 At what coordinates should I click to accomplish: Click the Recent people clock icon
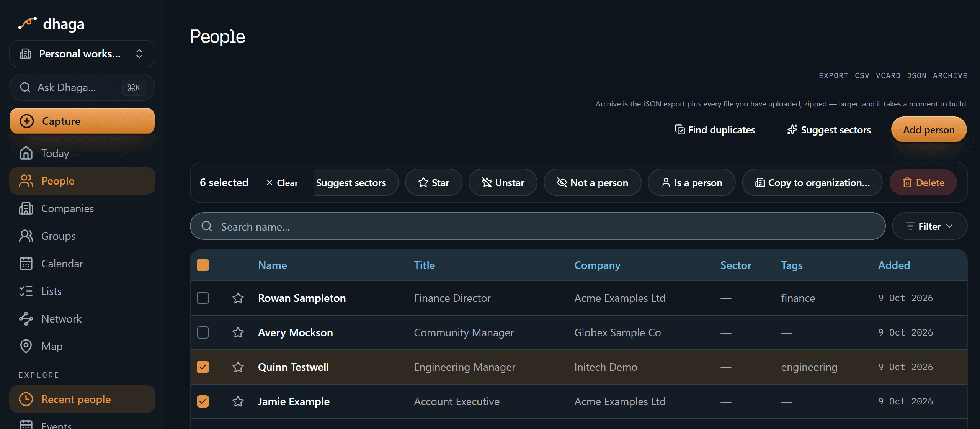point(26,399)
